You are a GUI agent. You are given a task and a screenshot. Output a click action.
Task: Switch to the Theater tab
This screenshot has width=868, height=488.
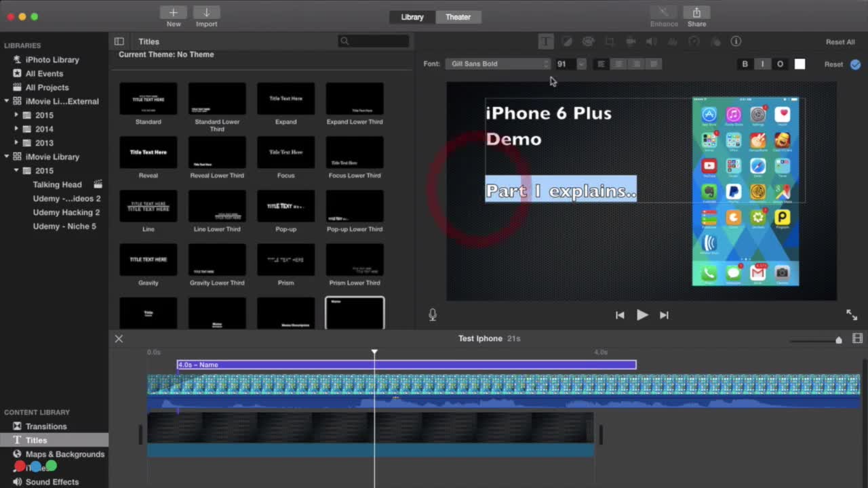(458, 17)
